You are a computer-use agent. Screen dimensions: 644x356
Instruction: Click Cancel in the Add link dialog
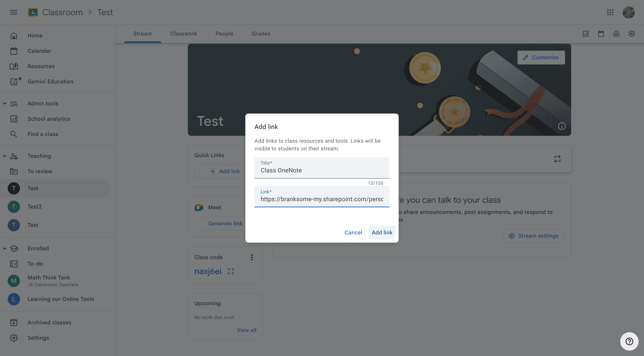(353, 232)
